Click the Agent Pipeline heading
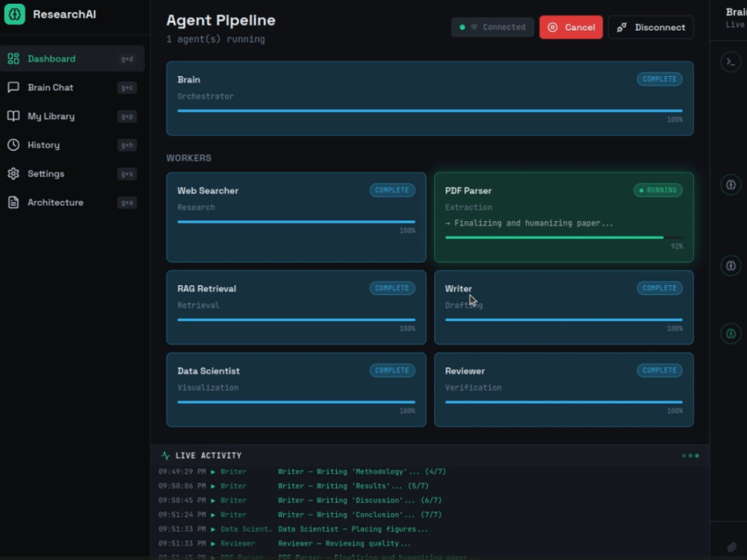Viewport: 747px width, 560px height. 220,20
